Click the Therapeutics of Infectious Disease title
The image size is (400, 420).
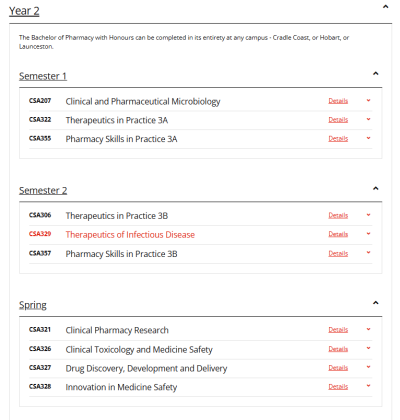(x=130, y=235)
